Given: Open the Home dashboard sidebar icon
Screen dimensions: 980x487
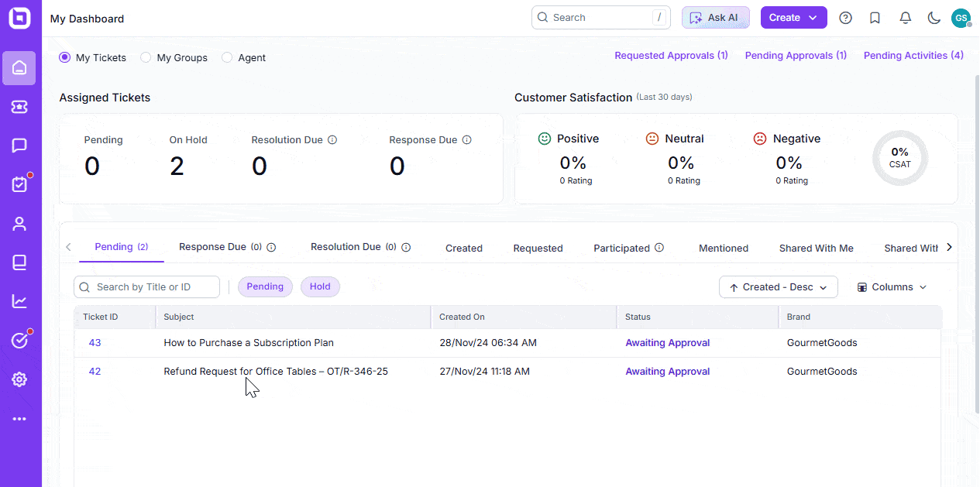Looking at the screenshot, I should [x=19, y=68].
